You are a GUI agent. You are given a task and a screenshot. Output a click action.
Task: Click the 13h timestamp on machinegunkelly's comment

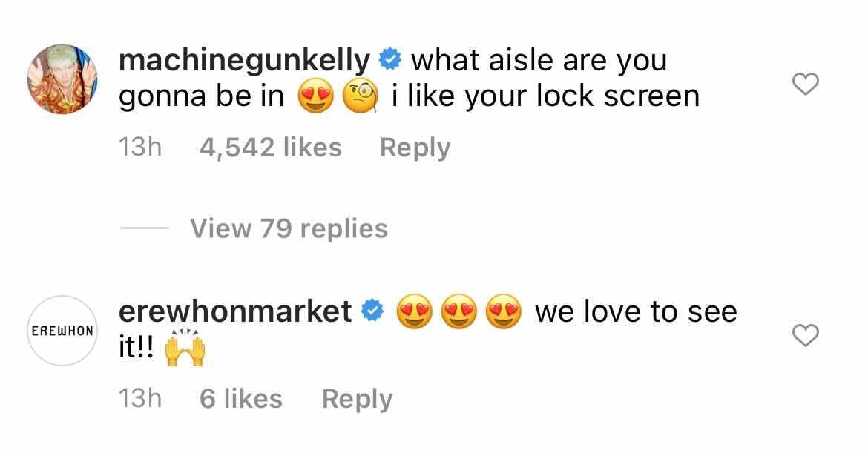(141, 147)
